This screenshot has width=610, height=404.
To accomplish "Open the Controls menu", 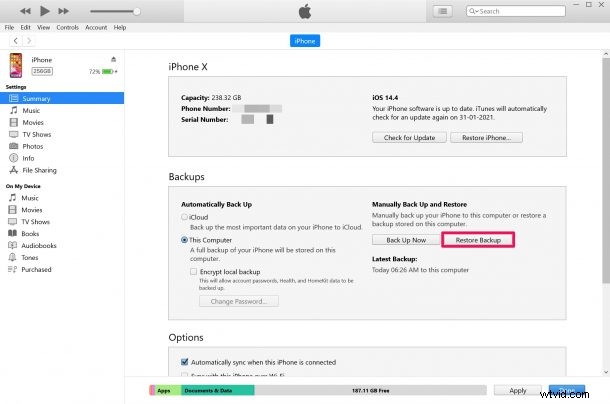I will [x=68, y=28].
